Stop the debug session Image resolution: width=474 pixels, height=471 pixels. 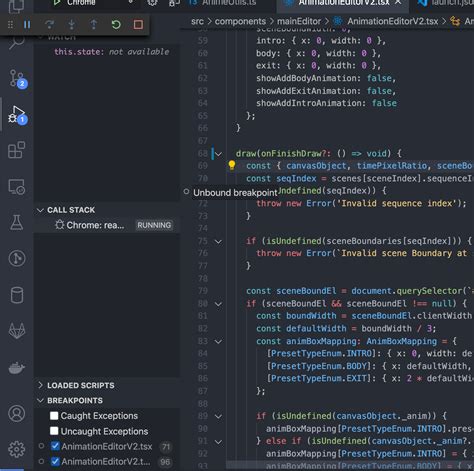[x=138, y=24]
